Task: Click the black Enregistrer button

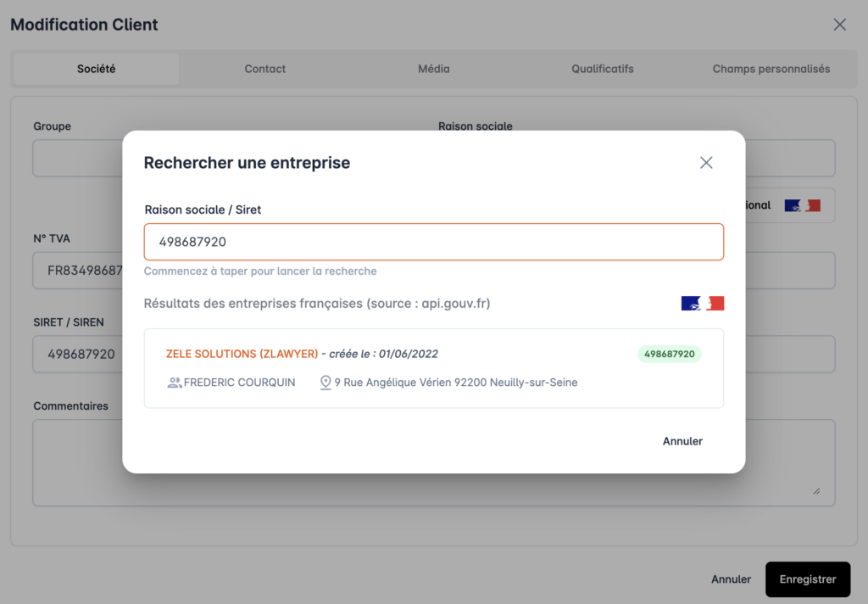Action: click(807, 579)
